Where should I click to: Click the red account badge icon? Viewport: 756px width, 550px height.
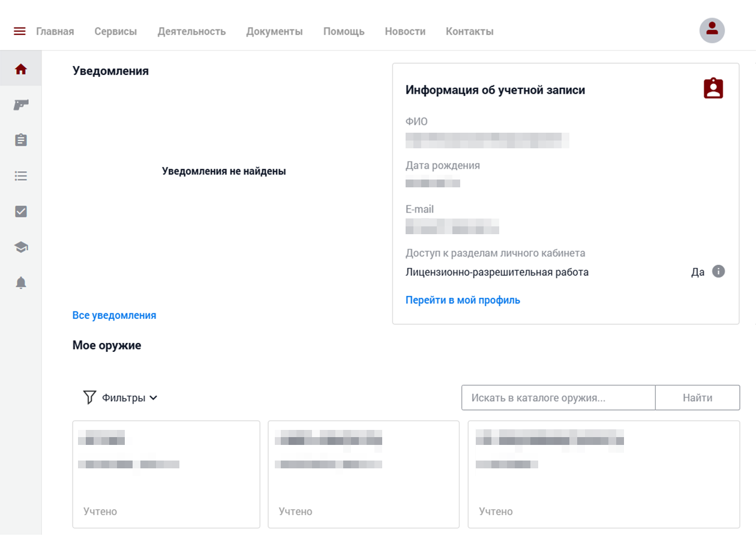tap(713, 88)
